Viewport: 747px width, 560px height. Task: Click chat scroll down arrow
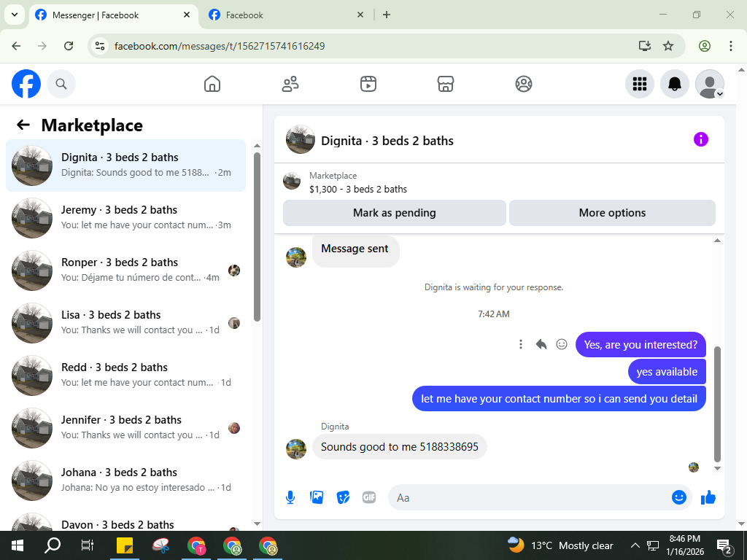click(718, 469)
